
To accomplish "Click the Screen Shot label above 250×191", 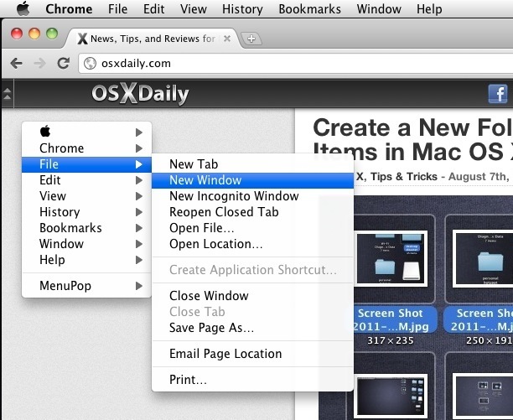I will click(479, 319).
